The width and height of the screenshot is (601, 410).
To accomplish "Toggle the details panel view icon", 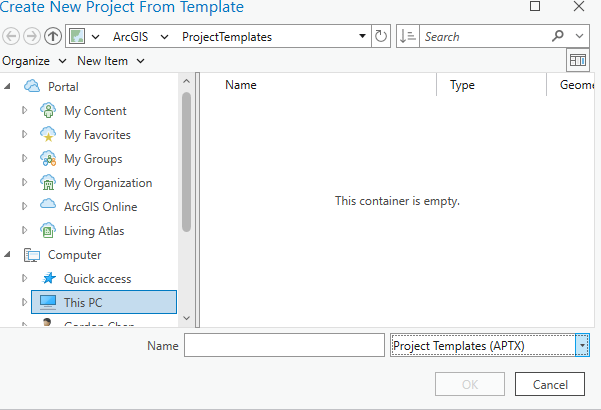I will click(x=578, y=61).
